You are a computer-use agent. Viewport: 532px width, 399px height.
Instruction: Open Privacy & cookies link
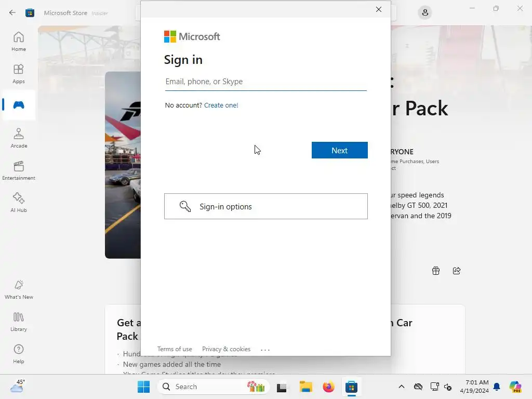227,349
